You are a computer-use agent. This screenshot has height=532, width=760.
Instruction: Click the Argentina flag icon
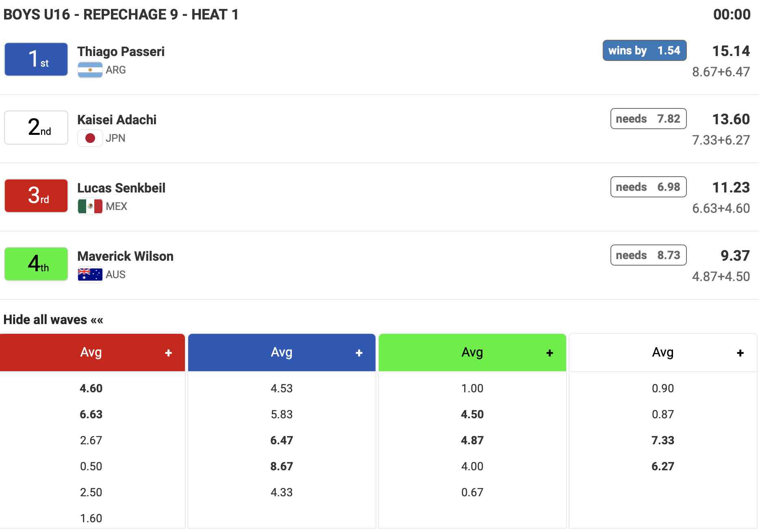tap(90, 70)
